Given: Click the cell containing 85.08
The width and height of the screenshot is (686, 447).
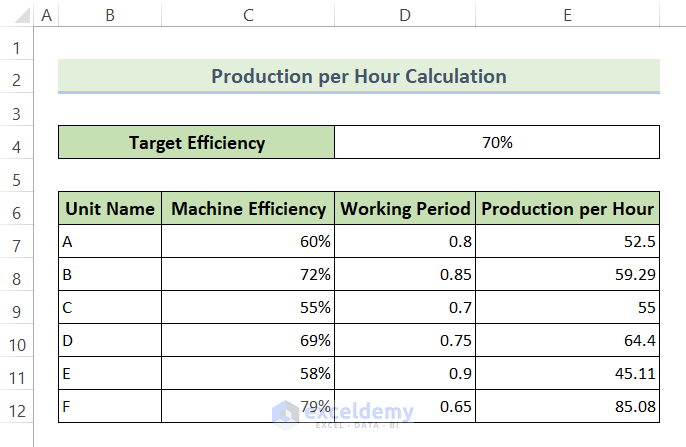Looking at the screenshot, I should coord(567,407).
